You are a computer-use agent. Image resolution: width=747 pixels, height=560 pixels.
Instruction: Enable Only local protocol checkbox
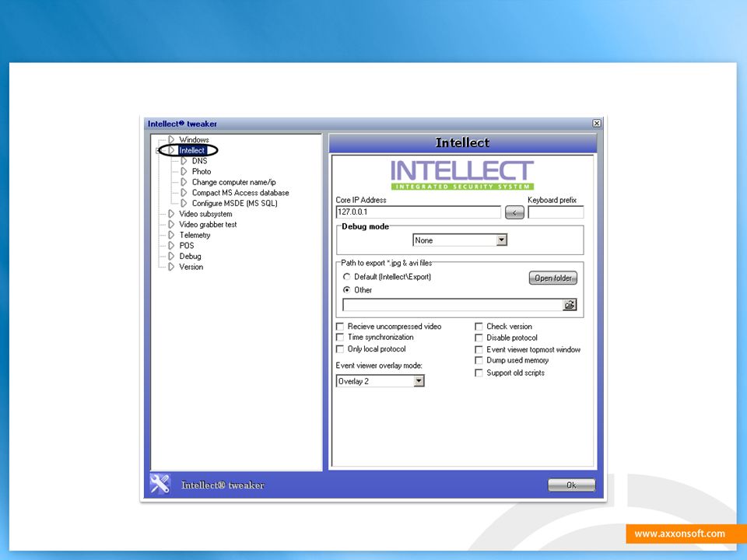pyautogui.click(x=340, y=349)
